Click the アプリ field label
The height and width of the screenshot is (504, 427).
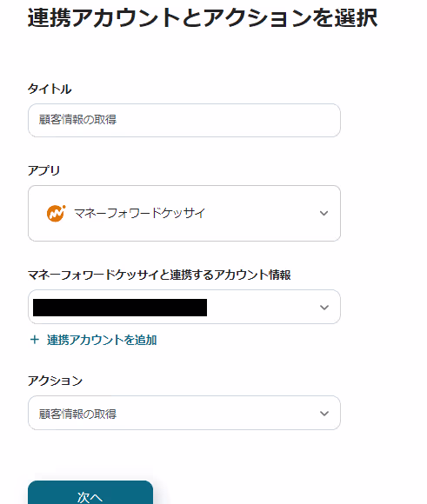click(43, 170)
